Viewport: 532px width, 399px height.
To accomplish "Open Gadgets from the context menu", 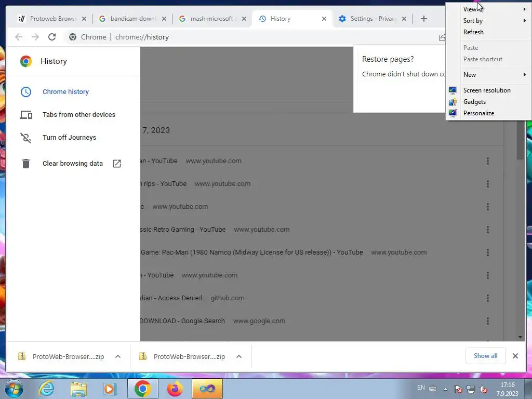I will [474, 102].
